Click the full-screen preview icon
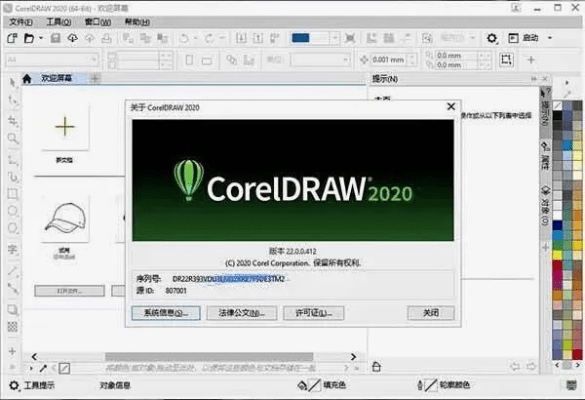585x400 pixels. pyautogui.click(x=350, y=38)
